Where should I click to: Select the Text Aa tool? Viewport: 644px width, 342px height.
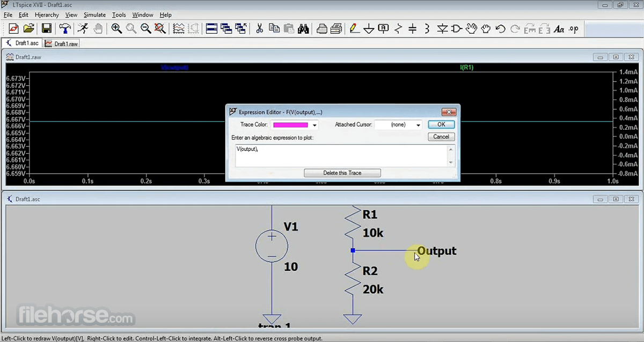(559, 28)
